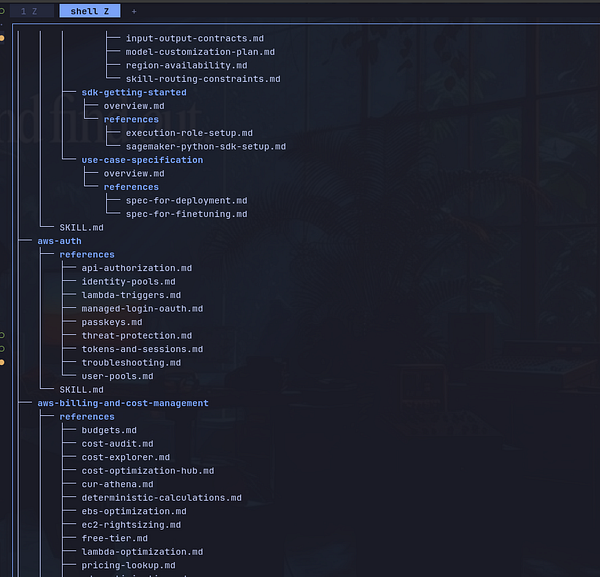Select overview.md under sdk-getting-started

click(x=134, y=106)
